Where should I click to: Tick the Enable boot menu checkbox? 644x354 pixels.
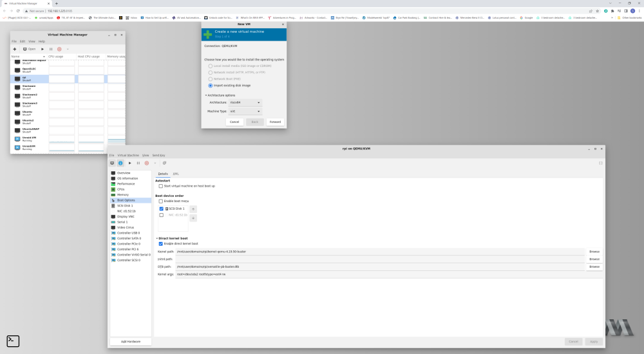(160, 201)
